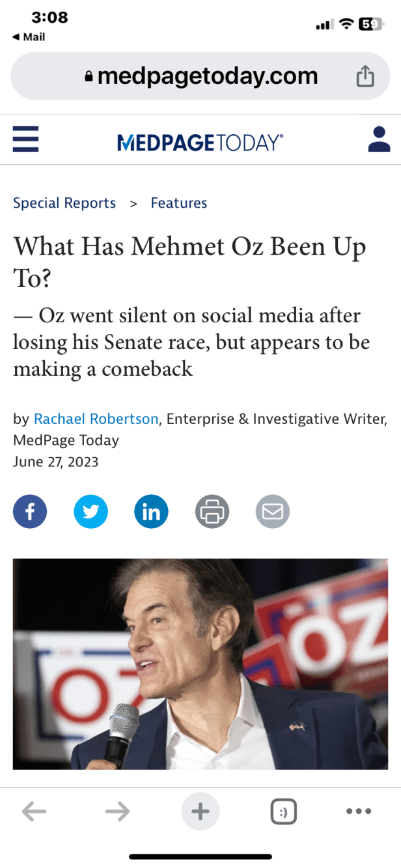The height and width of the screenshot is (868, 401).
Task: Print the article using printer icon
Action: (212, 511)
